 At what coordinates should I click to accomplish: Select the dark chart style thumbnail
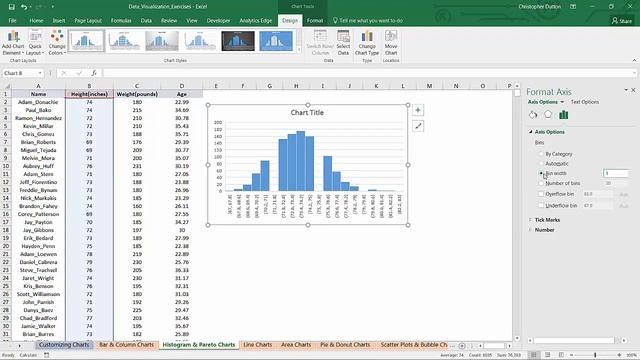pos(238,41)
